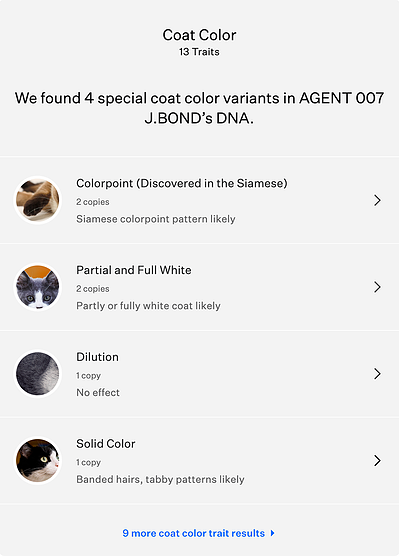Select the Solid Color trait title
399x556 pixels.
106,444
